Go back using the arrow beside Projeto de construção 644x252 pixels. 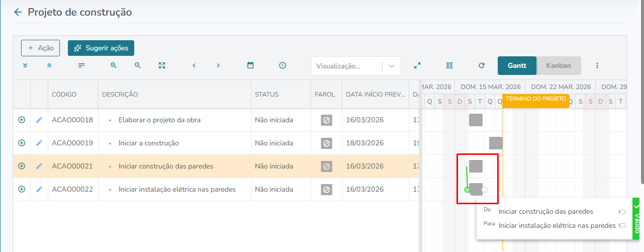tap(18, 12)
